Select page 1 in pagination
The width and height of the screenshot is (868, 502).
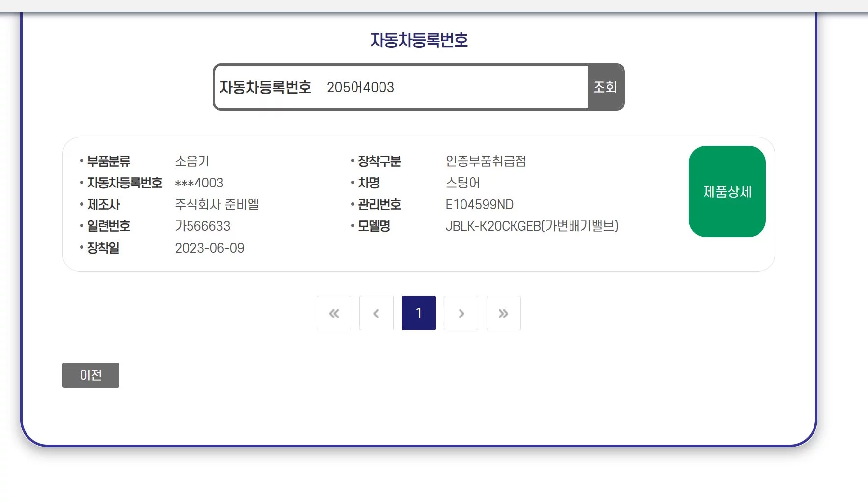pyautogui.click(x=418, y=313)
